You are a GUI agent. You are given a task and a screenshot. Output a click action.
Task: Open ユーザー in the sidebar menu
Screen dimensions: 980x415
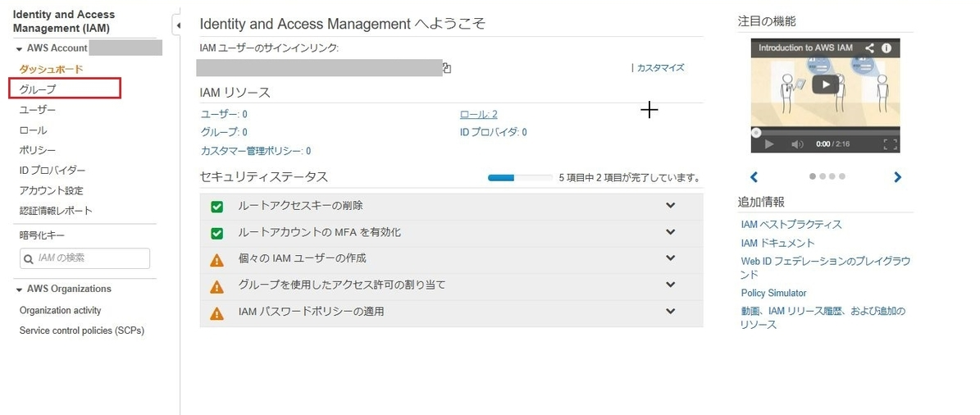38,110
